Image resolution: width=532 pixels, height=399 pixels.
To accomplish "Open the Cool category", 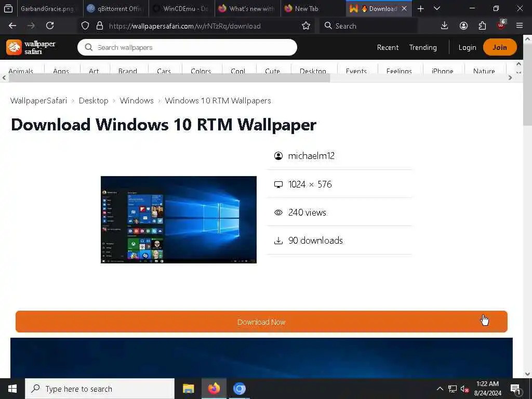I will (x=238, y=71).
